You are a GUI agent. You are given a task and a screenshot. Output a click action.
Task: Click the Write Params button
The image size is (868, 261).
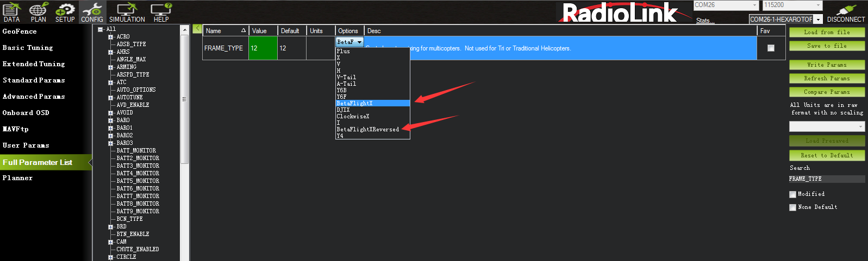[x=827, y=65]
